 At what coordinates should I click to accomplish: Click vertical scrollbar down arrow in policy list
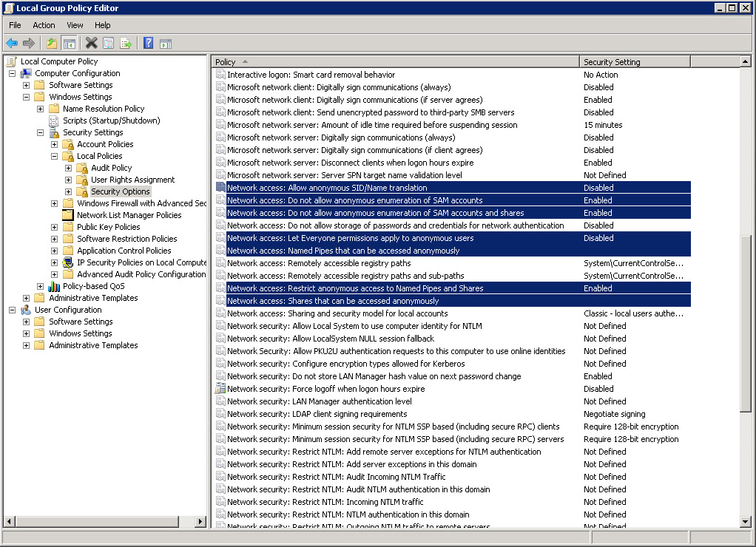746,521
